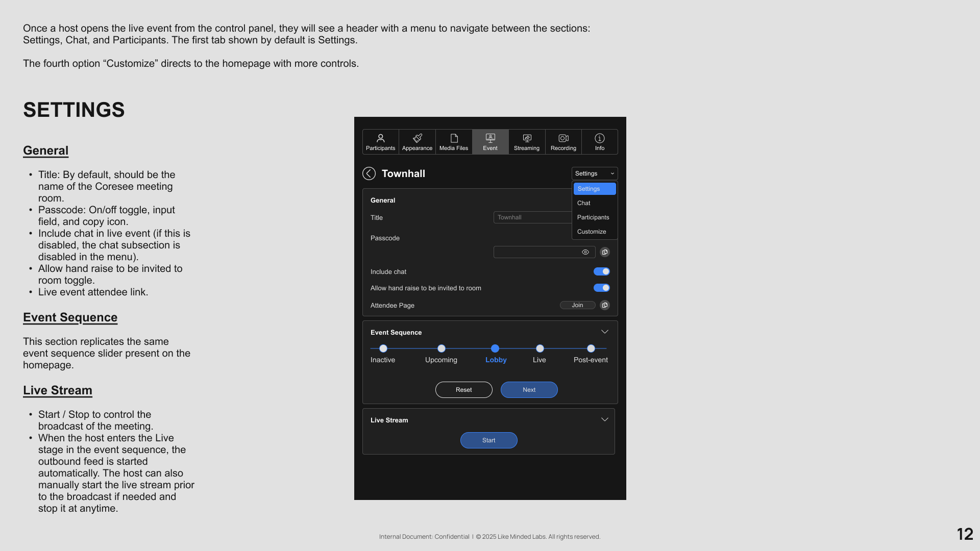Select Chat from dropdown menu
Screen dimensions: 980x551
(x=584, y=203)
